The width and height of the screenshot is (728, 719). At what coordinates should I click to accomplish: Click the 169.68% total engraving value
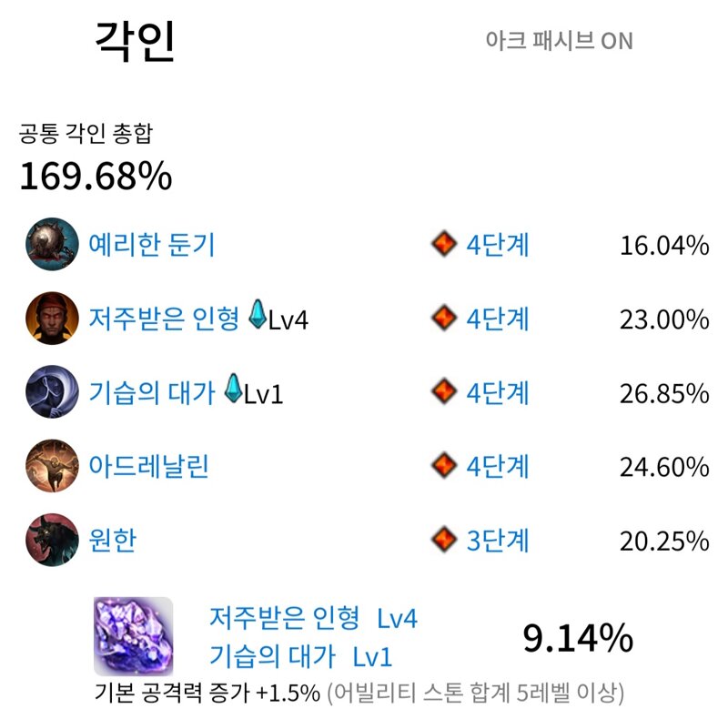tap(96, 176)
